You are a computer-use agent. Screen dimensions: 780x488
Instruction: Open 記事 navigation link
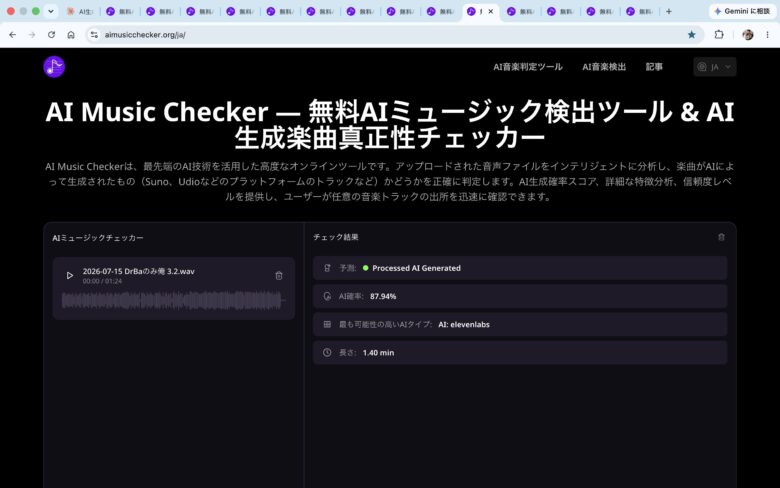654,67
